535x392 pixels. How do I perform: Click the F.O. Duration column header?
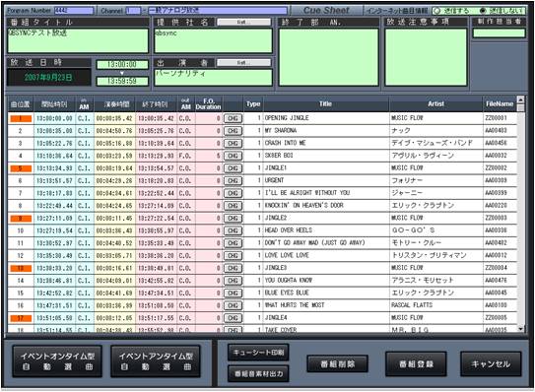[209, 104]
